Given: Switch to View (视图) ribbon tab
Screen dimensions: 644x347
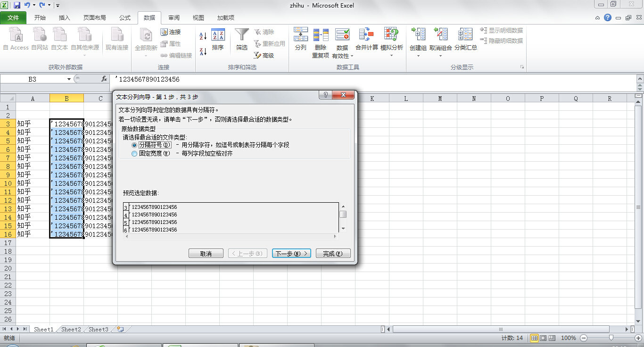Looking at the screenshot, I should tap(198, 18).
